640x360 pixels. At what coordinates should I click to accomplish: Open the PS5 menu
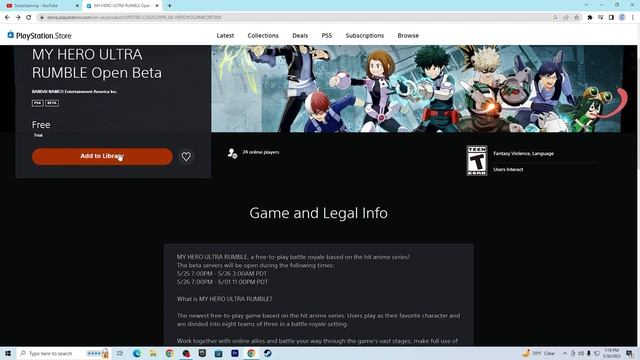coord(327,36)
